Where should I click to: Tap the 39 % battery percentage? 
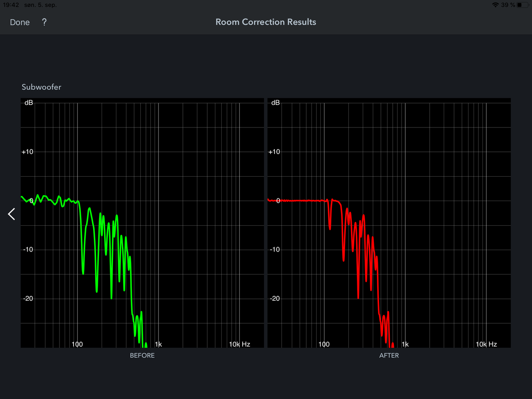coord(508,5)
